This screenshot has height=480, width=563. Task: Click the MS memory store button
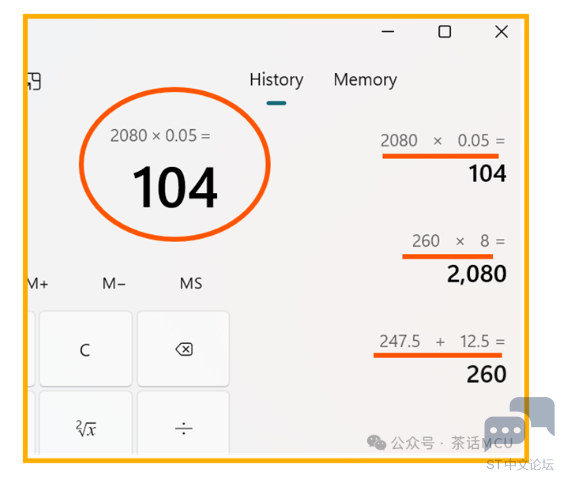click(x=191, y=284)
